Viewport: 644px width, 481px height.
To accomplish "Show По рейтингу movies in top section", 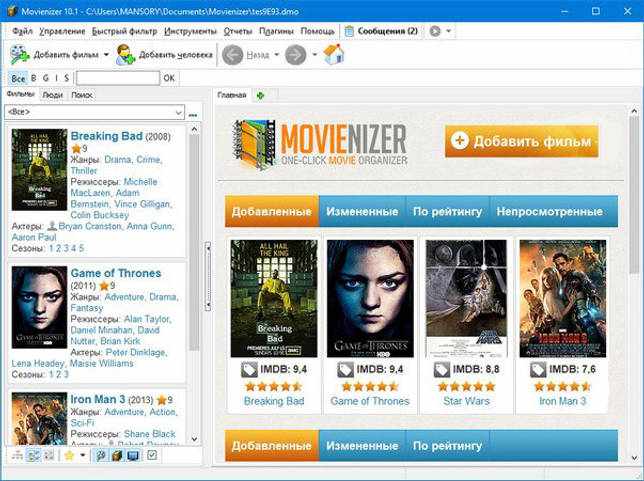I will coord(448,212).
